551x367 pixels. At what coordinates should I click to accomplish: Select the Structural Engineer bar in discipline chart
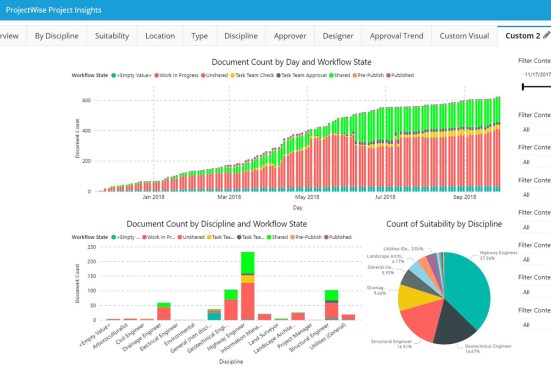click(x=331, y=305)
